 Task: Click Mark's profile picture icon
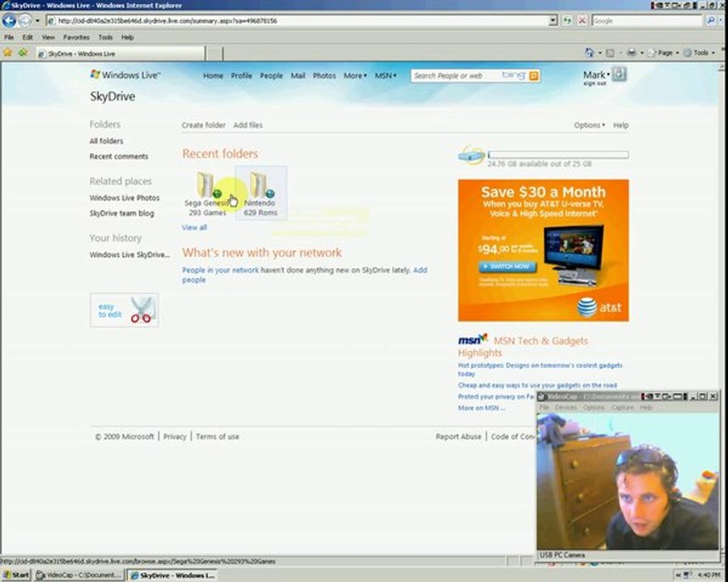(619, 74)
